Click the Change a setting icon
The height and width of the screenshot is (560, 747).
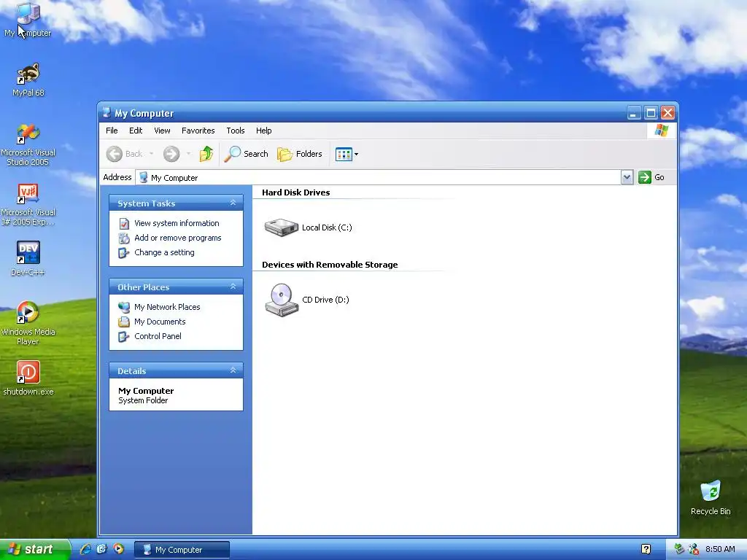pyautogui.click(x=124, y=253)
